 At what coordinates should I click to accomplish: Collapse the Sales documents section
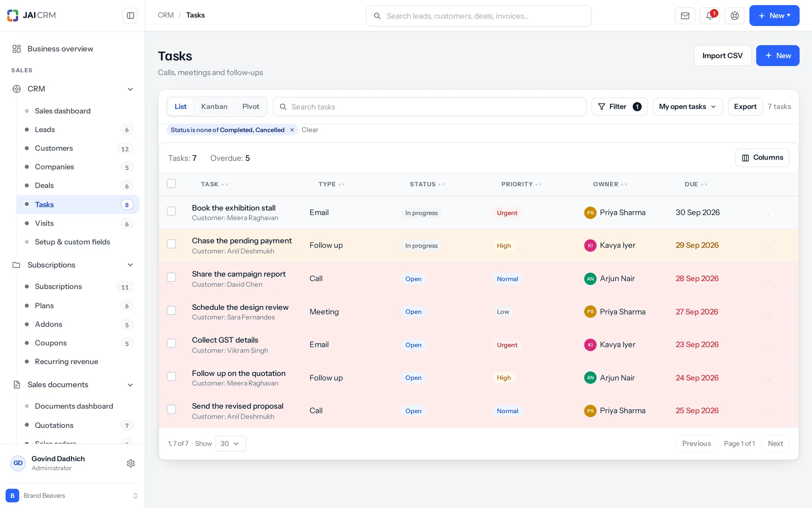[x=130, y=385]
